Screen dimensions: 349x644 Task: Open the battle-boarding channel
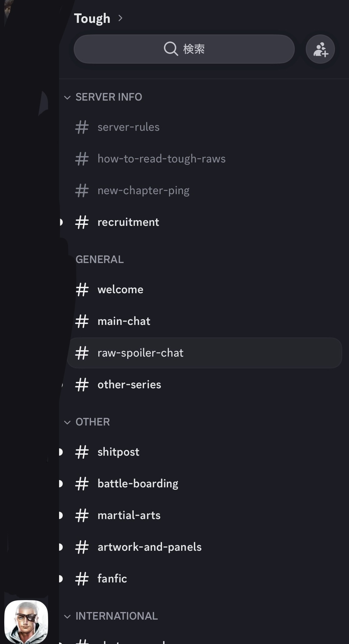[138, 483]
